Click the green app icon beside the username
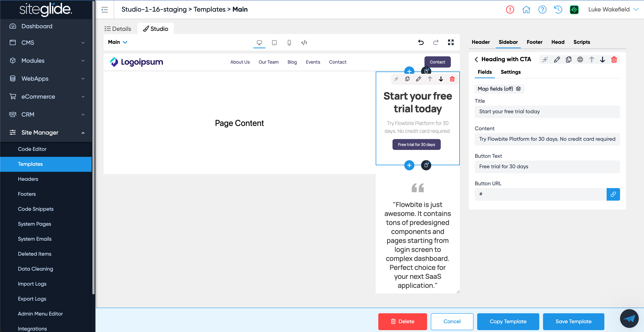This screenshot has height=332, width=644. pyautogui.click(x=574, y=10)
